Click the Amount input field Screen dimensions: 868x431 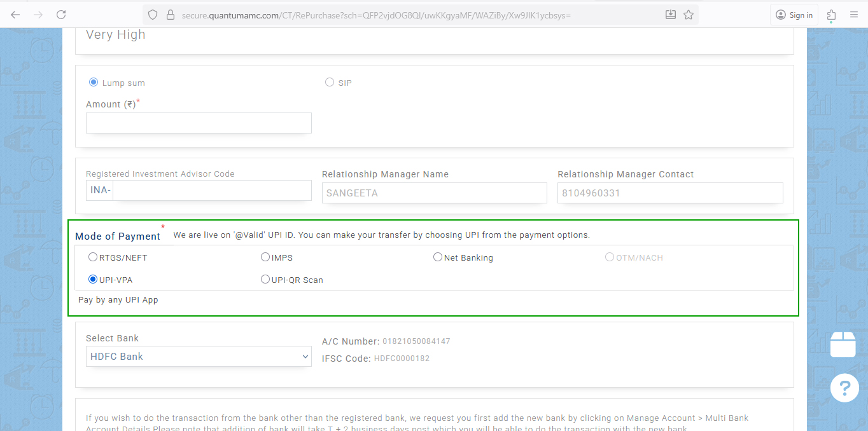(x=199, y=123)
